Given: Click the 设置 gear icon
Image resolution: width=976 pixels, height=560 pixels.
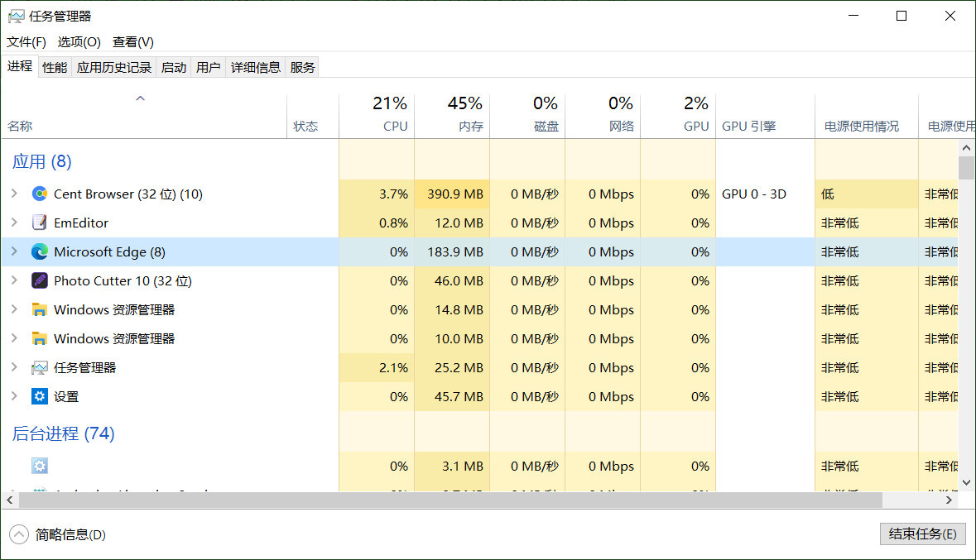Looking at the screenshot, I should [x=40, y=396].
